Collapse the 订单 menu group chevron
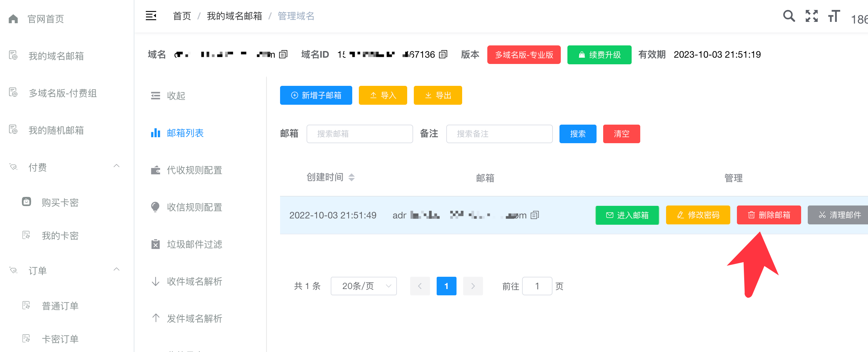This screenshot has width=868, height=352. tap(117, 269)
